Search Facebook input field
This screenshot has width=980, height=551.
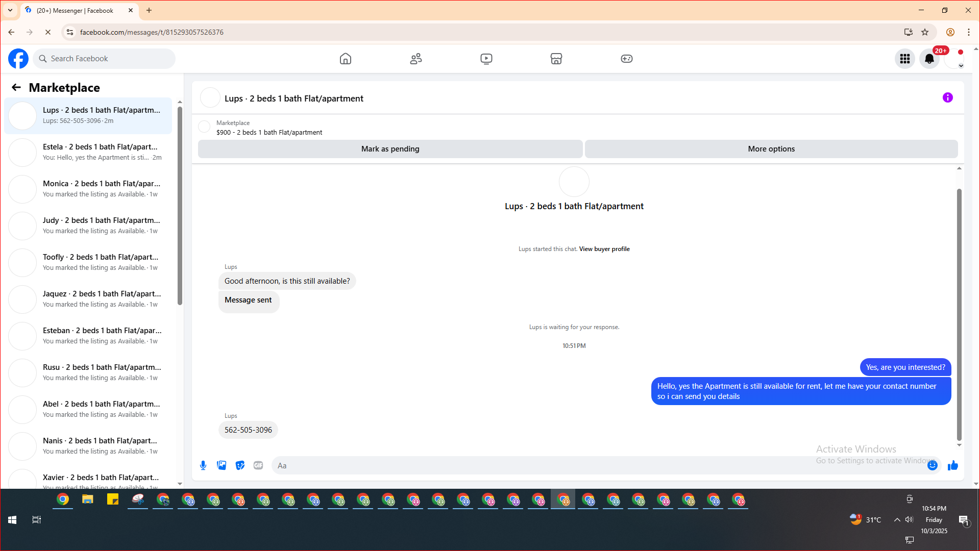point(105,59)
